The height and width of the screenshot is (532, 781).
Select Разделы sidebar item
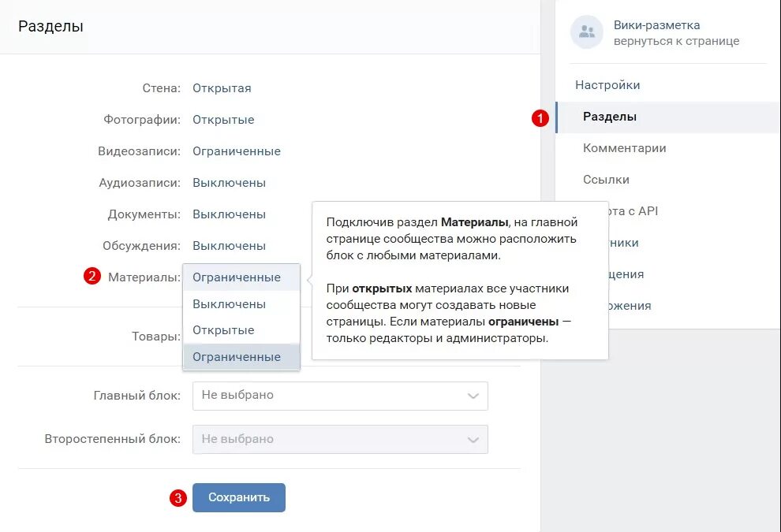click(x=667, y=117)
